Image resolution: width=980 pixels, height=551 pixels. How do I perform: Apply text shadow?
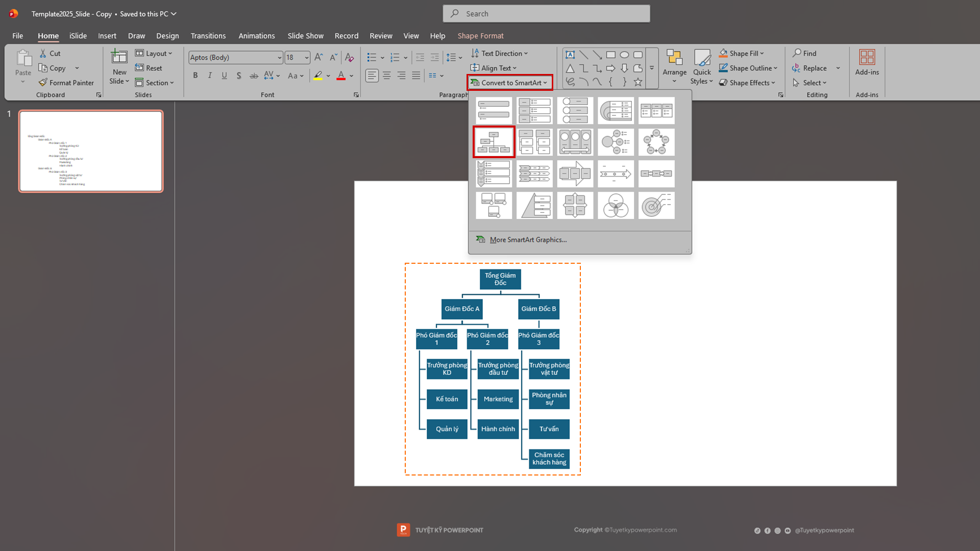point(239,76)
